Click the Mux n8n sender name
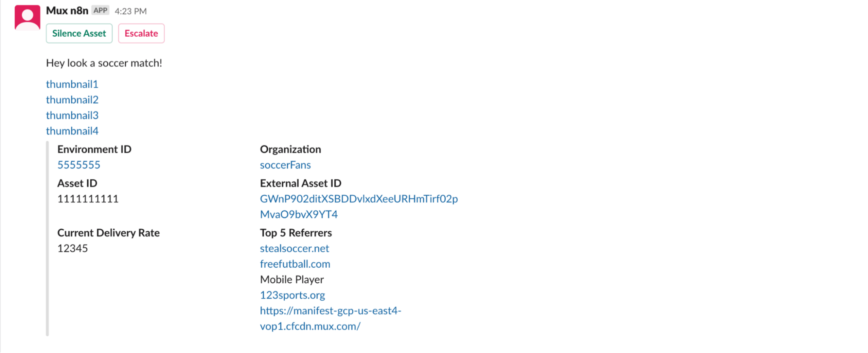 pyautogui.click(x=67, y=11)
